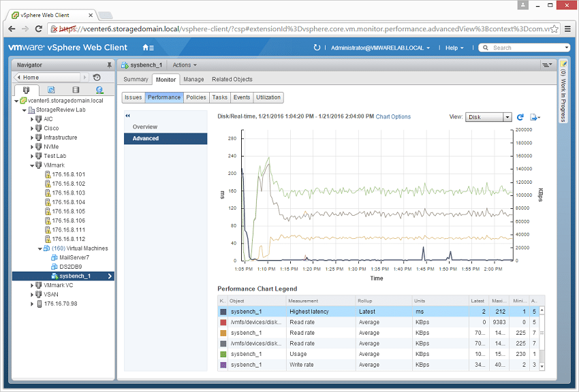Screen dimensions: 579x392
Task: Open the Administrator@VMWARELAB.LOCAL user menu
Action: click(x=380, y=48)
